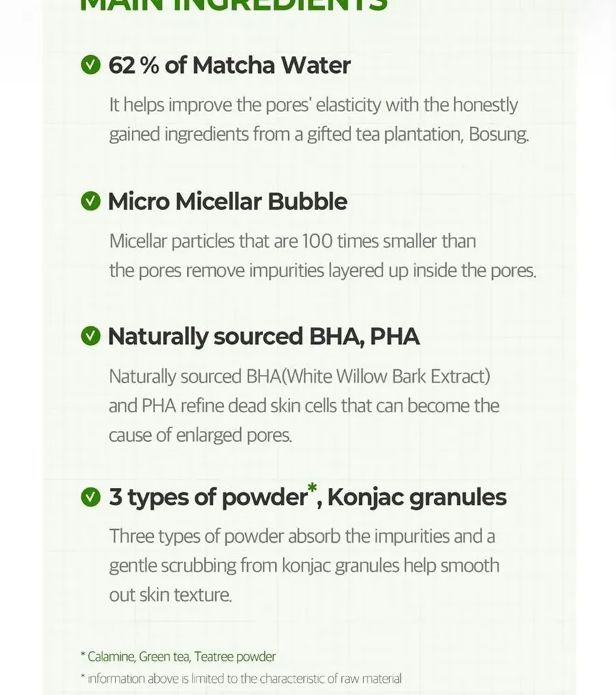The height and width of the screenshot is (695, 616).
Task: Select the "Micro Micellar Bubble" heading
Action: [227, 201]
